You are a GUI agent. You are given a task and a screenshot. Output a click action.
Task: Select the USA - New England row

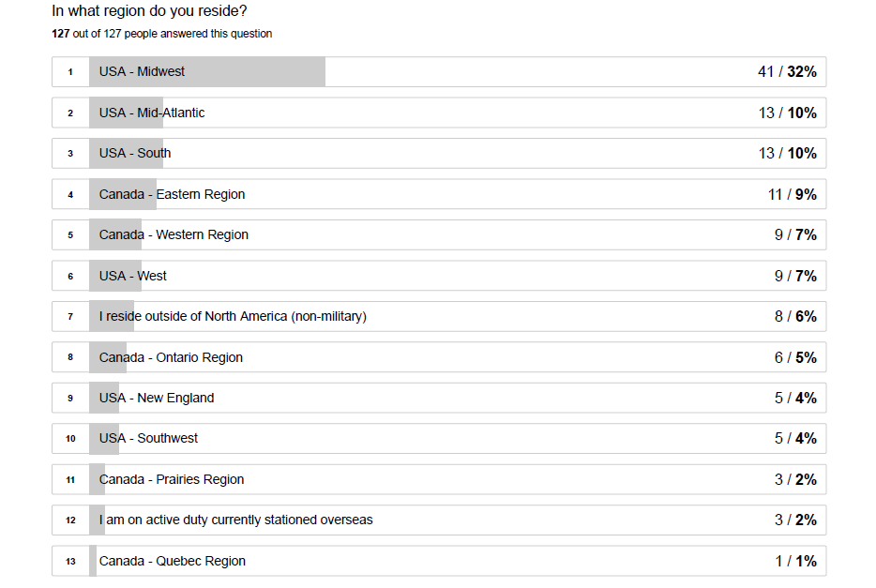(439, 398)
